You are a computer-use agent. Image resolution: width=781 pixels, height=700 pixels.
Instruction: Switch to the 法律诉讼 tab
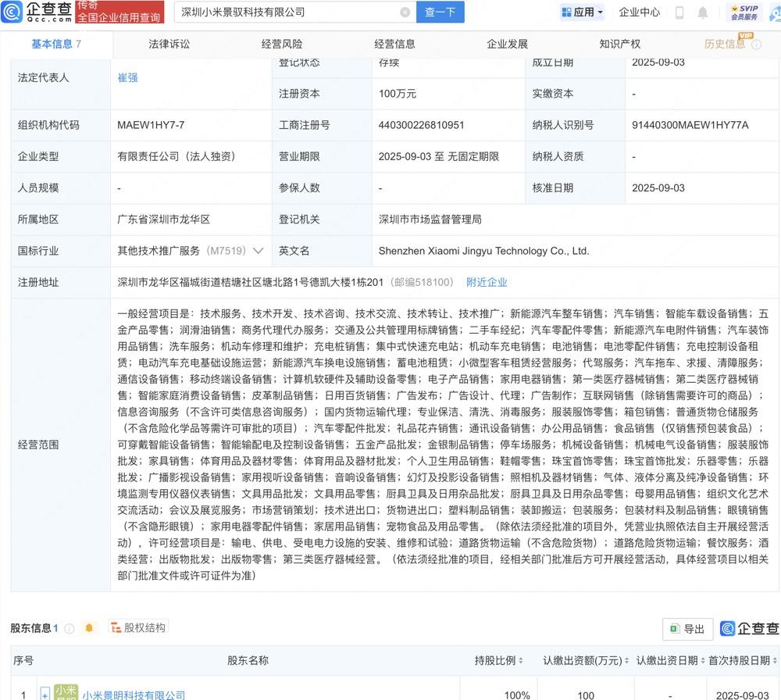pos(169,44)
